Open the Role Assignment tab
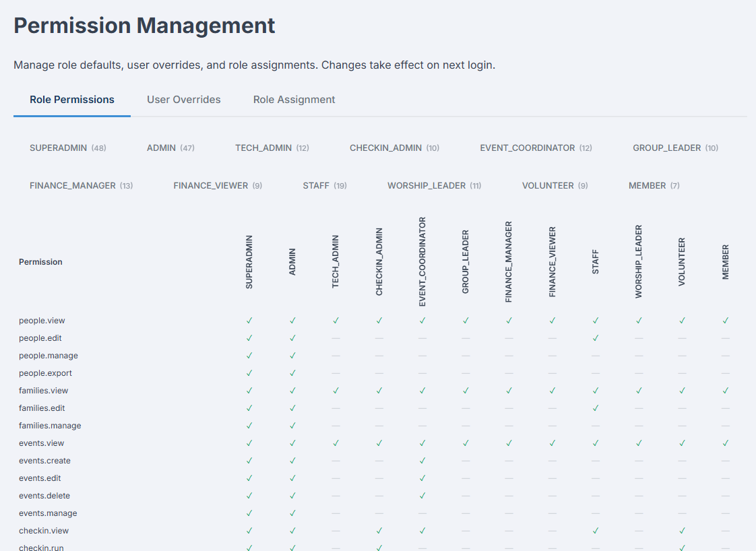This screenshot has height=551, width=756. point(294,99)
